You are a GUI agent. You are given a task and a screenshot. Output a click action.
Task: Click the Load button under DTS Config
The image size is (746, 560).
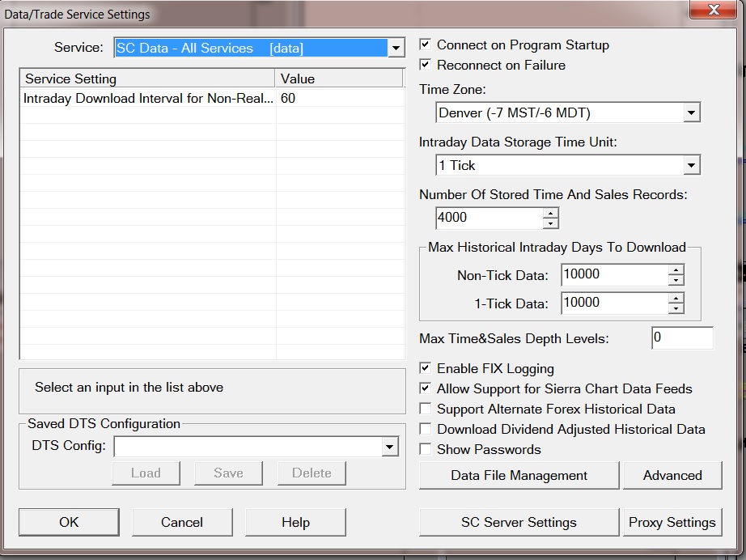pos(146,473)
